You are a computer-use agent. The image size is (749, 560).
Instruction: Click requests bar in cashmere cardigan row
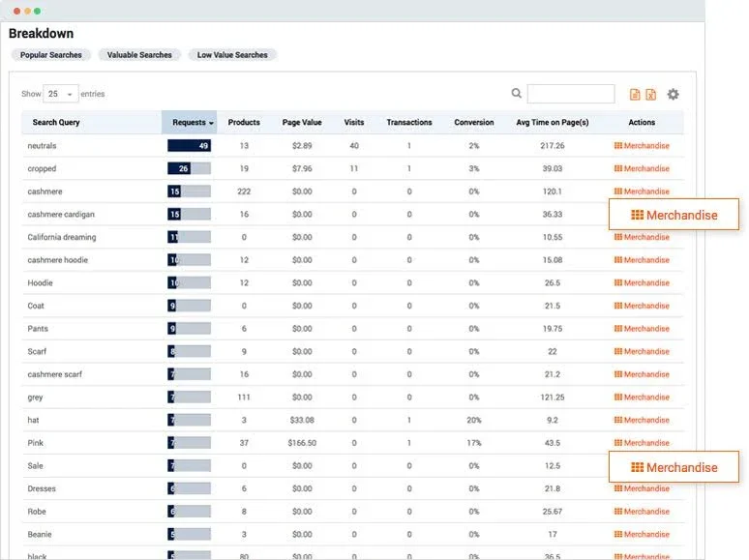pyautogui.click(x=189, y=215)
